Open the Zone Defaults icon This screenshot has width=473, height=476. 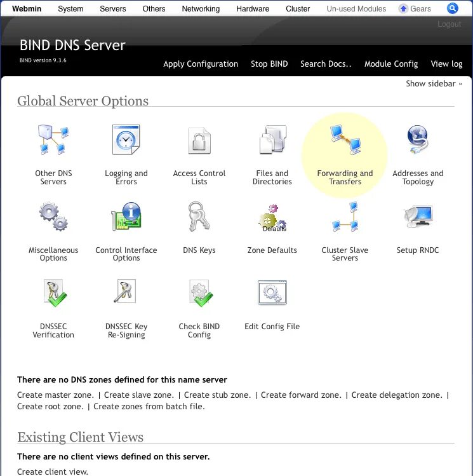[272, 218]
